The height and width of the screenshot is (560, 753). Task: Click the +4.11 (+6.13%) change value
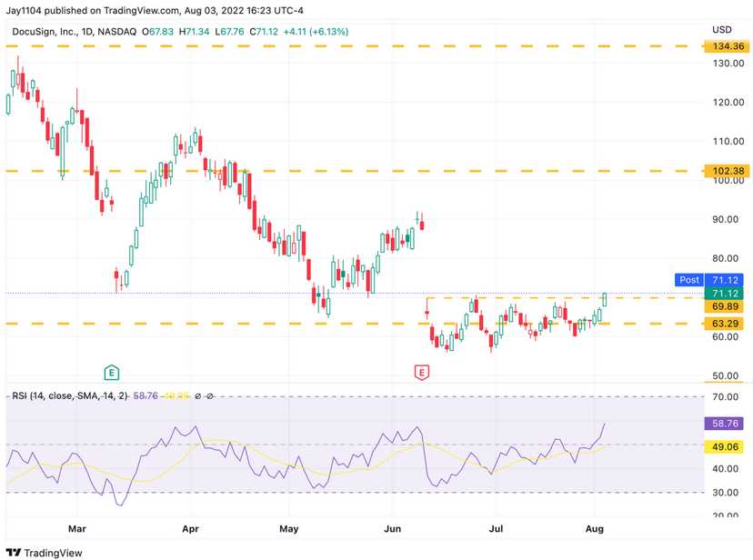click(x=316, y=32)
